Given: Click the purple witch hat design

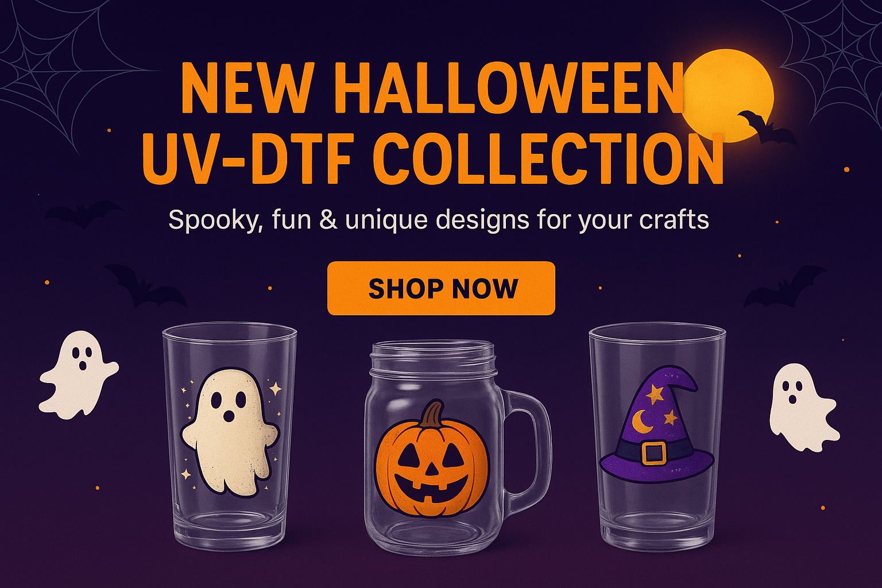Looking at the screenshot, I should [657, 425].
